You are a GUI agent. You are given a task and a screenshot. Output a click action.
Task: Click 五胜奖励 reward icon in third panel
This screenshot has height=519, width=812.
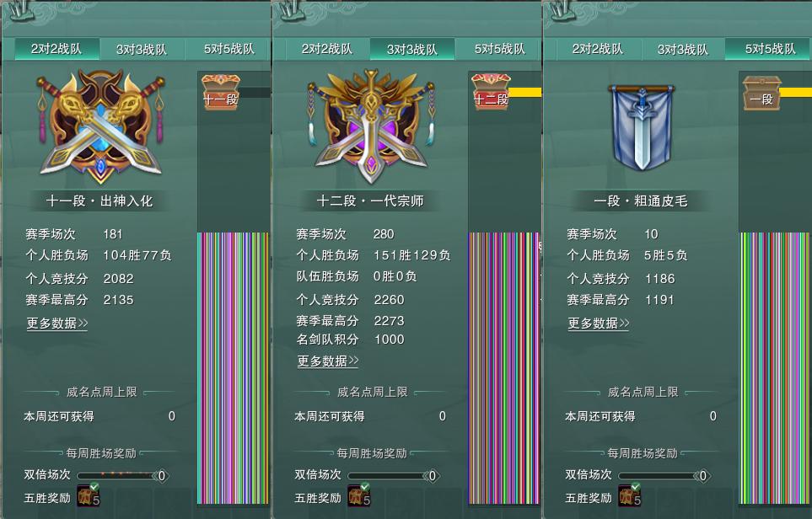point(629,495)
